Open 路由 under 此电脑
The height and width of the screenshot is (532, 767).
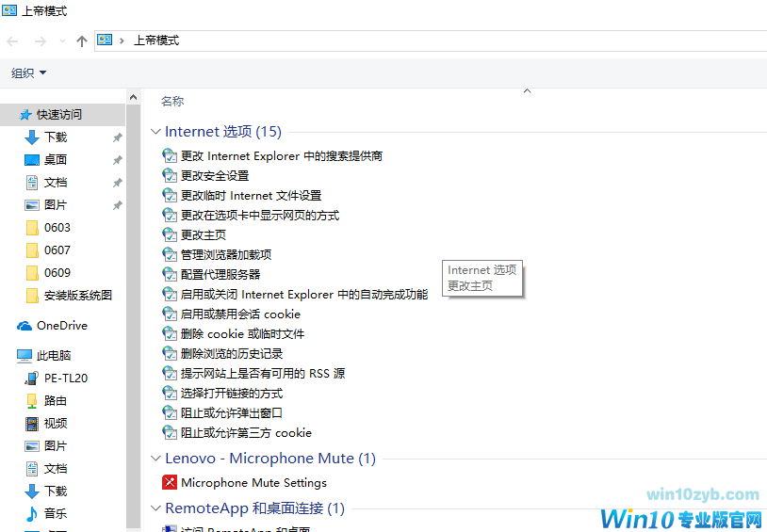pyautogui.click(x=56, y=401)
